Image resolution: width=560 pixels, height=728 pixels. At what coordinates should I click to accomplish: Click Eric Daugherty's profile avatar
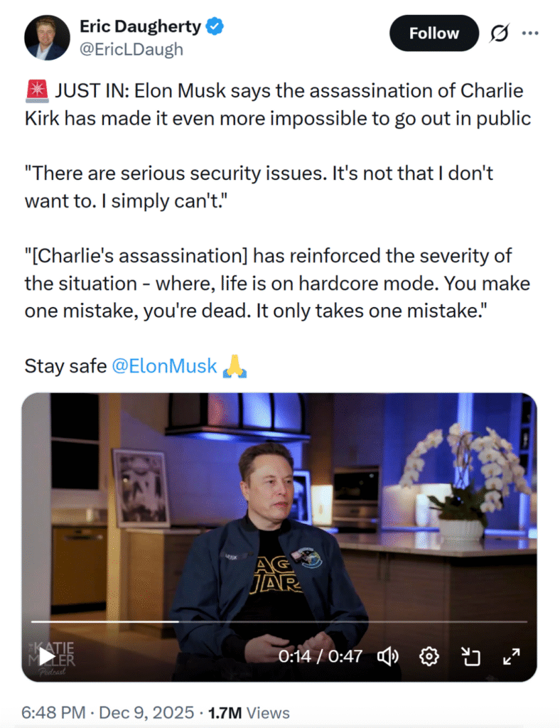click(47, 38)
